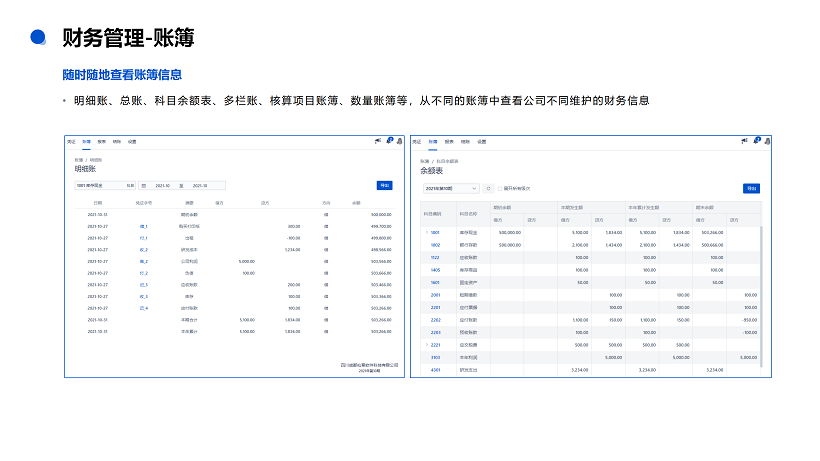This screenshot has width=820, height=461.
Task: Tick the 展开所有级次 checkbox in 余额表
Action: point(500,189)
